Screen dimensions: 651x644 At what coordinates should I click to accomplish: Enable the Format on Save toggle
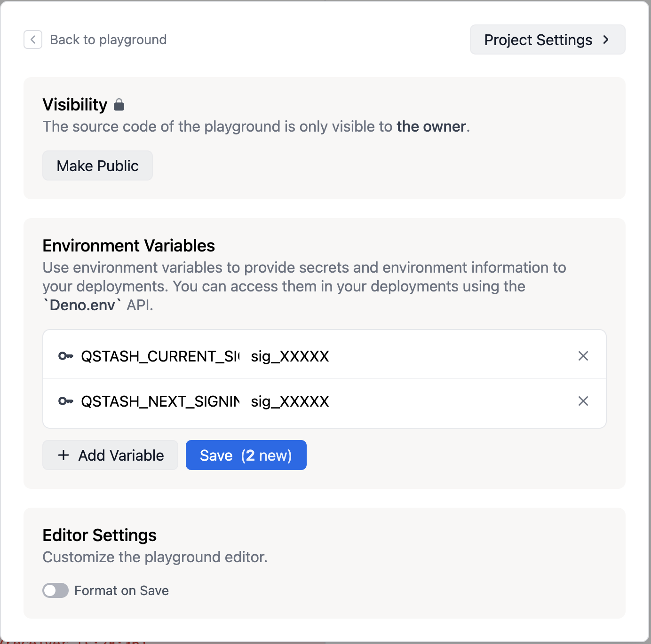[56, 590]
